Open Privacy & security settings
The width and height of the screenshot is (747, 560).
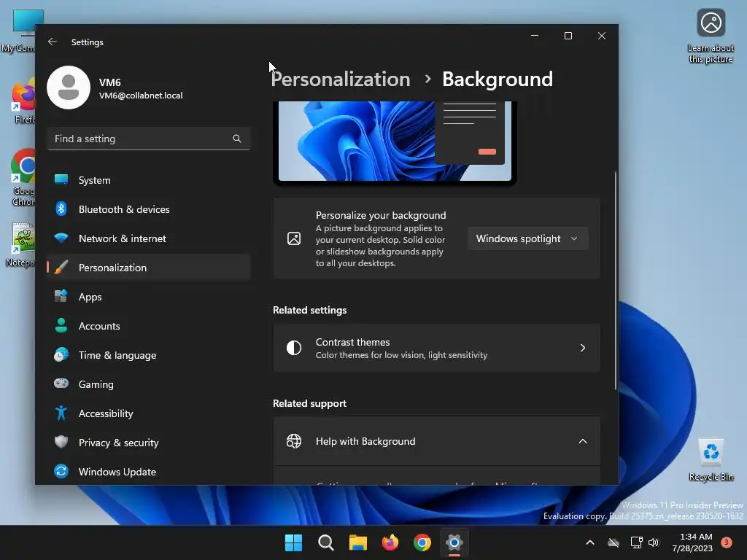click(x=149, y=442)
